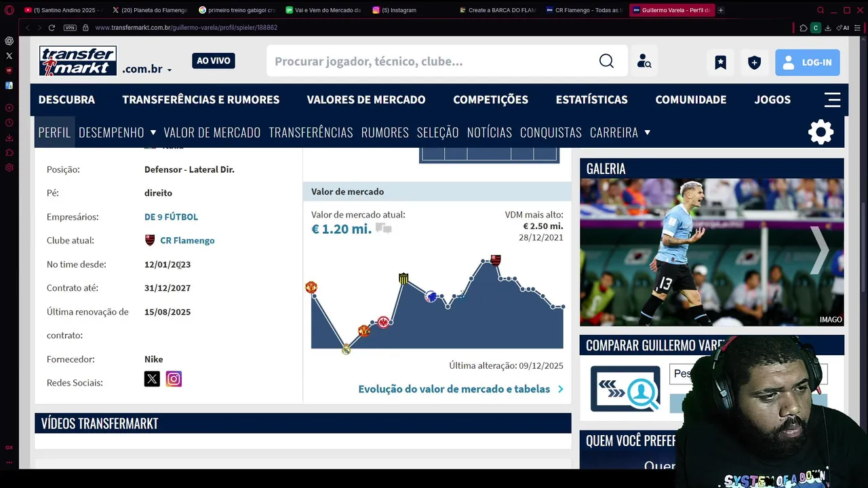
Task: Open Guillermo Varela's Instagram profile icon
Action: tap(174, 379)
